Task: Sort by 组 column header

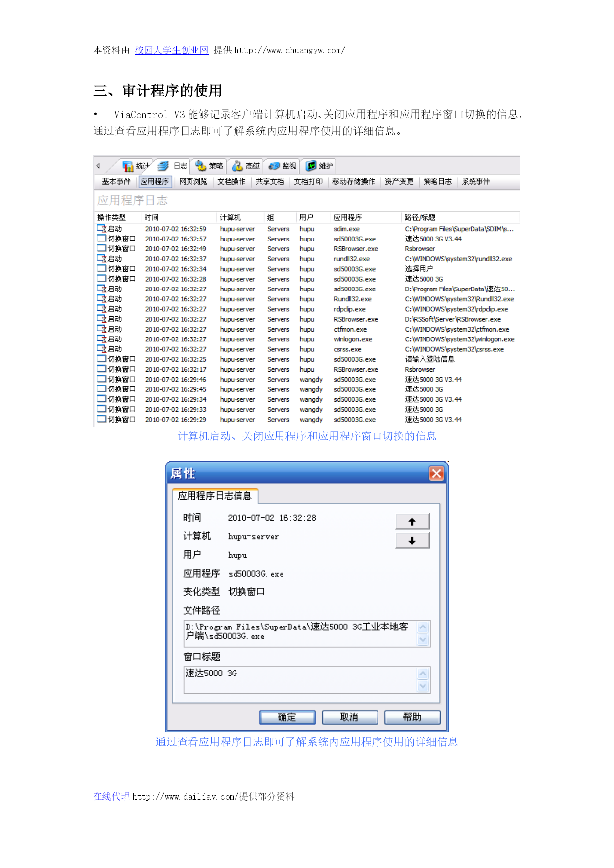Action: [x=281, y=217]
